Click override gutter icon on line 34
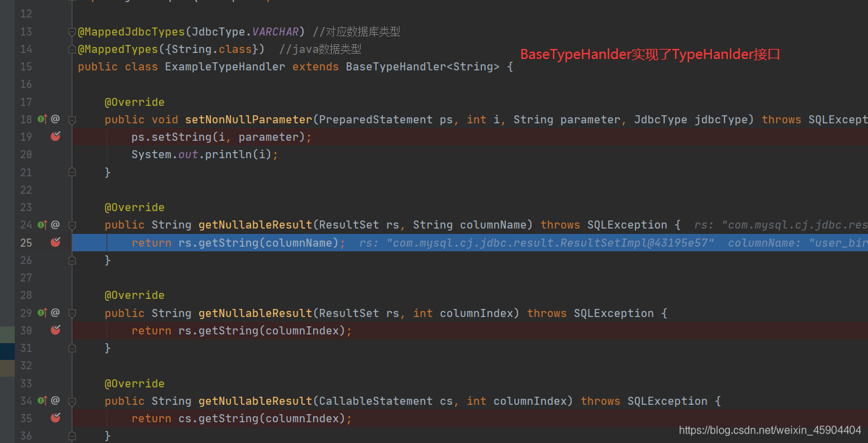The image size is (868, 443). 42,401
